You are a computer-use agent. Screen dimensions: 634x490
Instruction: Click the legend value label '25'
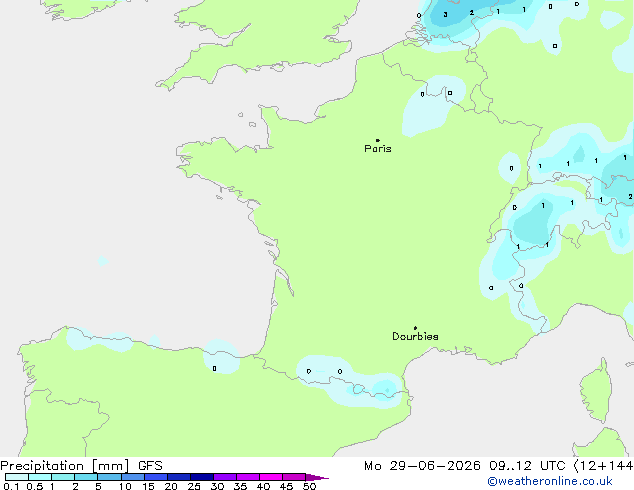point(194,486)
